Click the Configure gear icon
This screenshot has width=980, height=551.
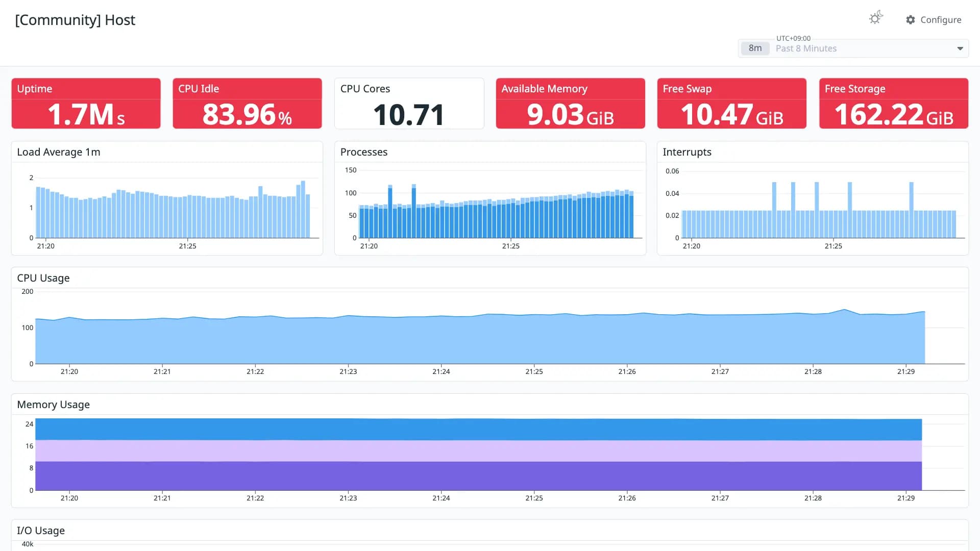click(x=911, y=20)
